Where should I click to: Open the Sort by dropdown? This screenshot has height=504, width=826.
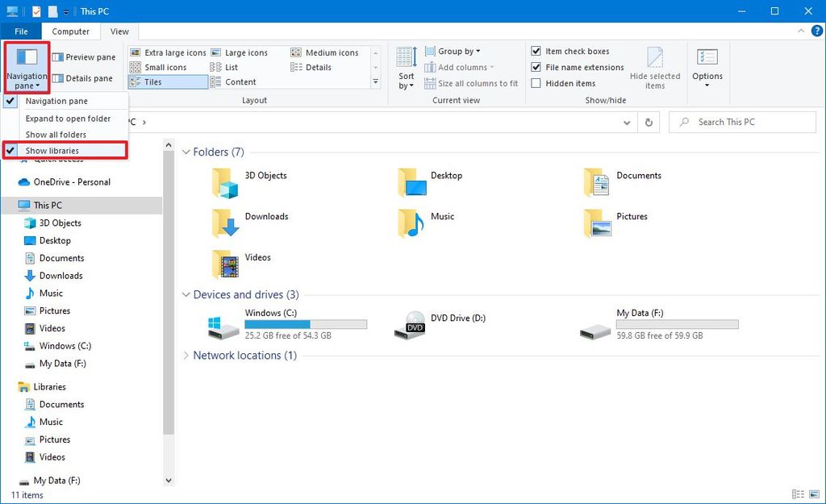coord(405,68)
